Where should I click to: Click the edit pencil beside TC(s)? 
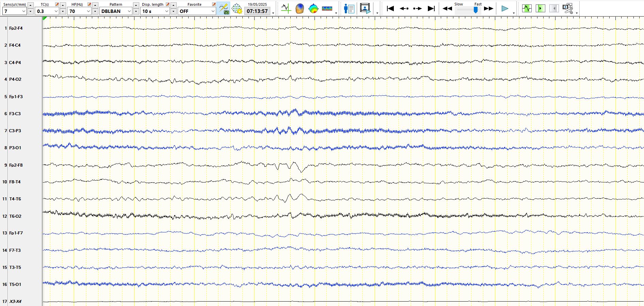click(x=57, y=4)
